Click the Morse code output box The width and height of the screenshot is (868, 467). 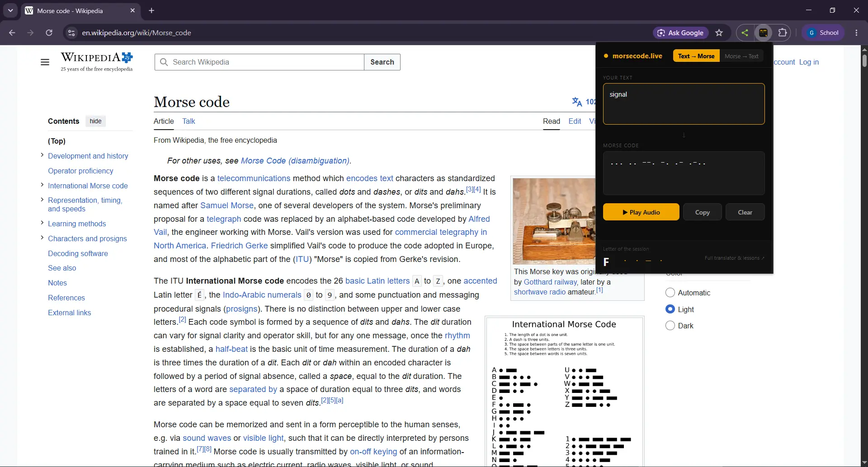pyautogui.click(x=684, y=173)
